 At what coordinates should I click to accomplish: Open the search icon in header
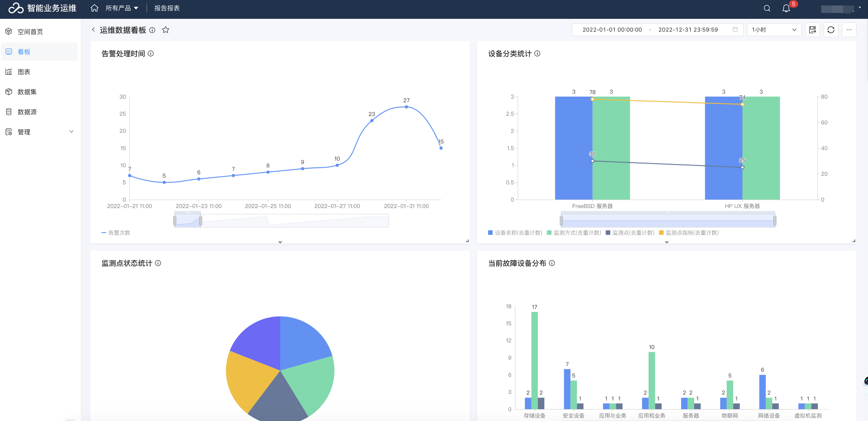(767, 9)
